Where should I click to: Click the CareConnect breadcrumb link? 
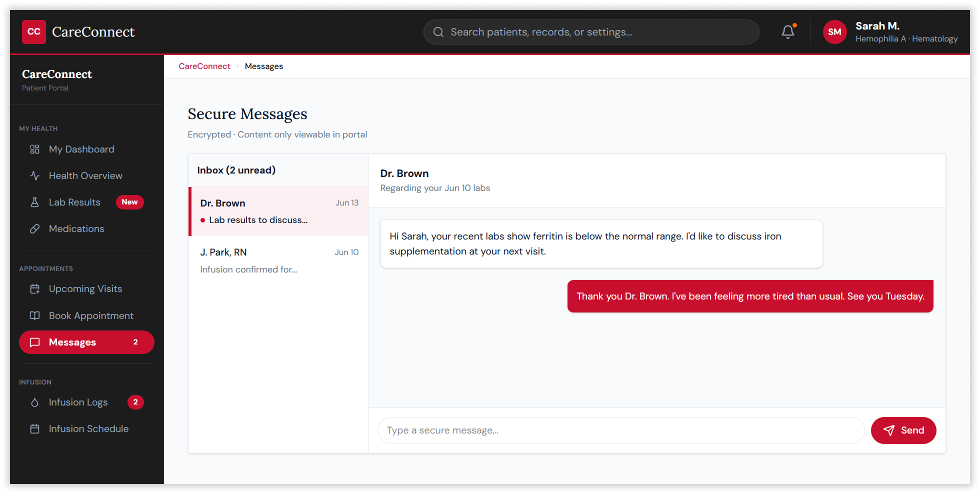click(204, 66)
